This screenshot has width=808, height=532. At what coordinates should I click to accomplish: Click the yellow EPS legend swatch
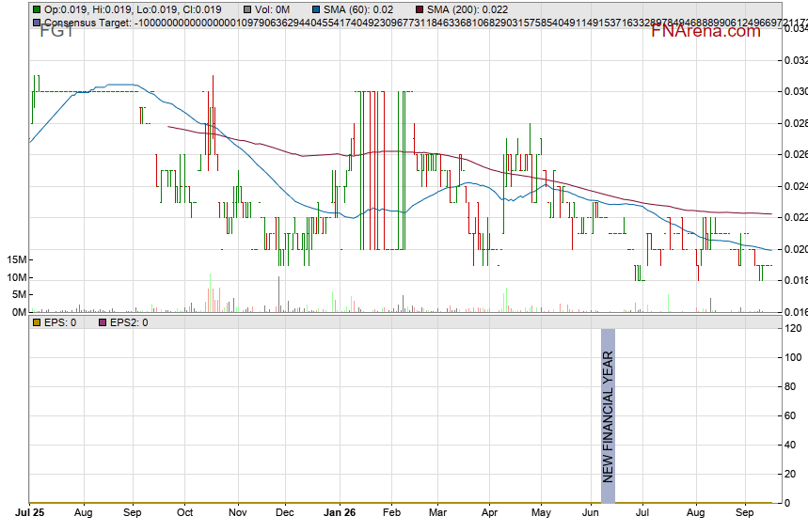(x=37, y=323)
